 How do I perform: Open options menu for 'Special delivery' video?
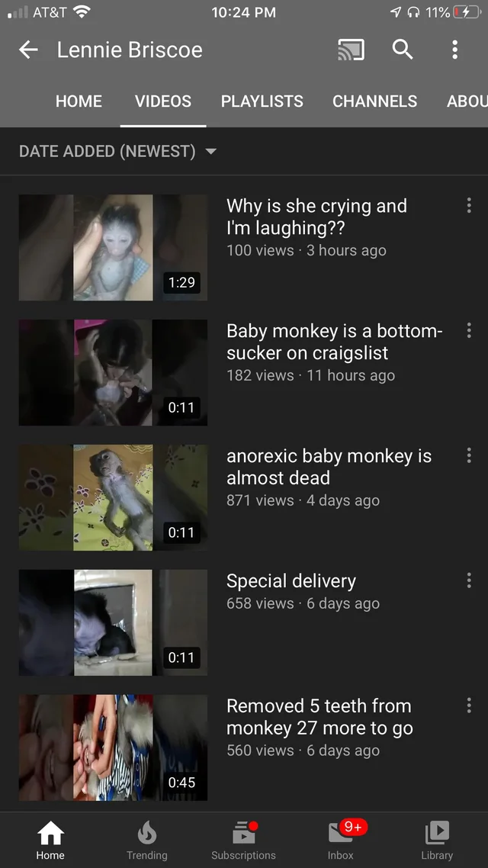click(x=469, y=580)
